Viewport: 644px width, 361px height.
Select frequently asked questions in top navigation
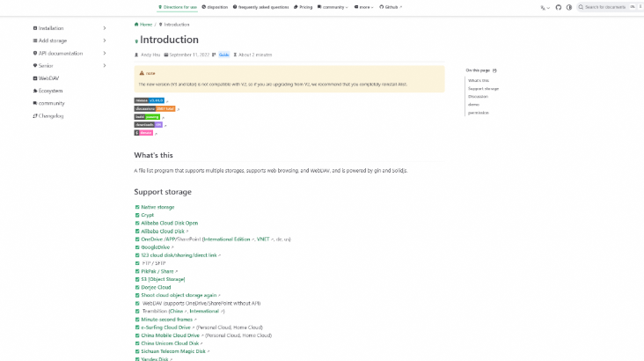click(262, 7)
